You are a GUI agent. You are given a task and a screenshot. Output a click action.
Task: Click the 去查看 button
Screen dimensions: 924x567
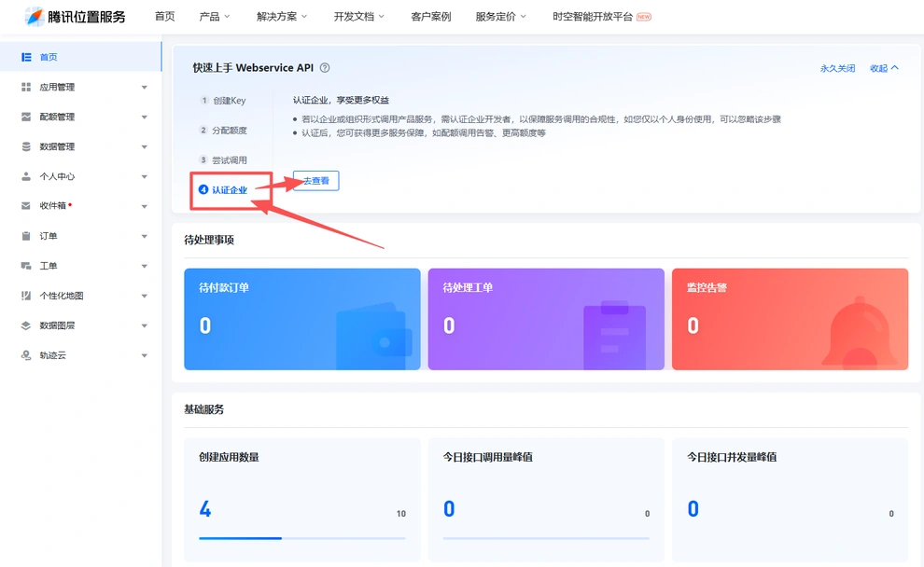tap(315, 181)
